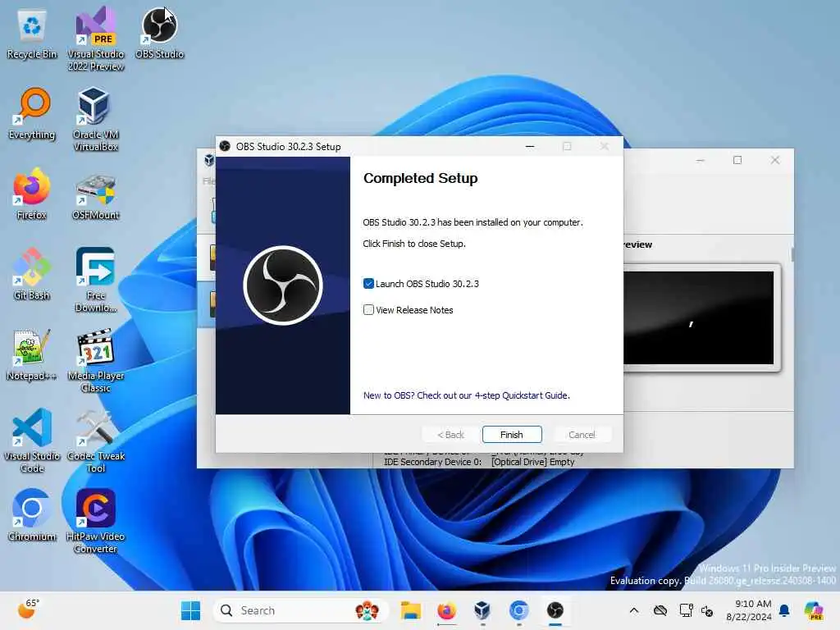
Task: Switch to VirtualBox in the taskbar
Action: 482,610
